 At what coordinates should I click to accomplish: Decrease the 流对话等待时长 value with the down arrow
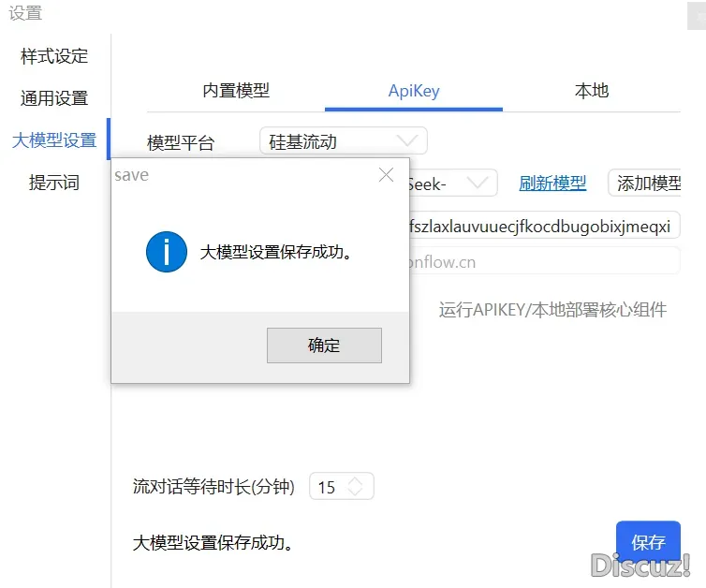coord(356,492)
